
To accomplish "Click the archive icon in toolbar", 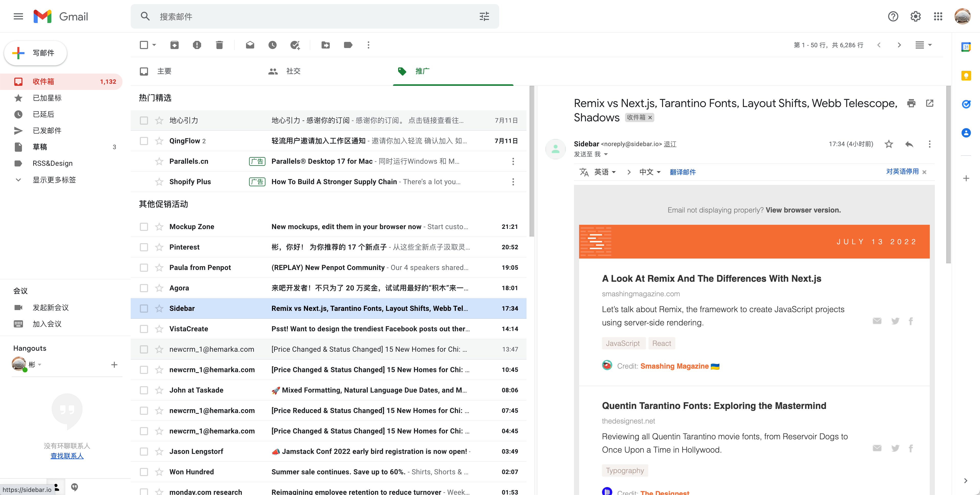I will (x=174, y=45).
